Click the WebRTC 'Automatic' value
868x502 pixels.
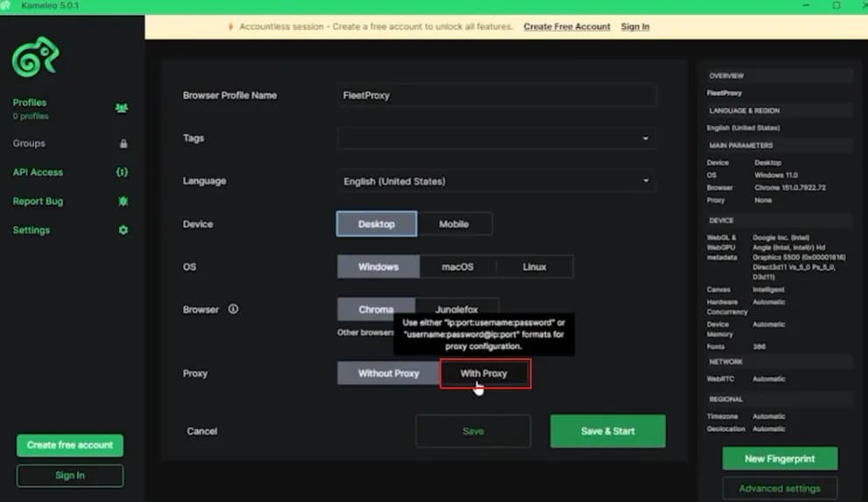(768, 379)
